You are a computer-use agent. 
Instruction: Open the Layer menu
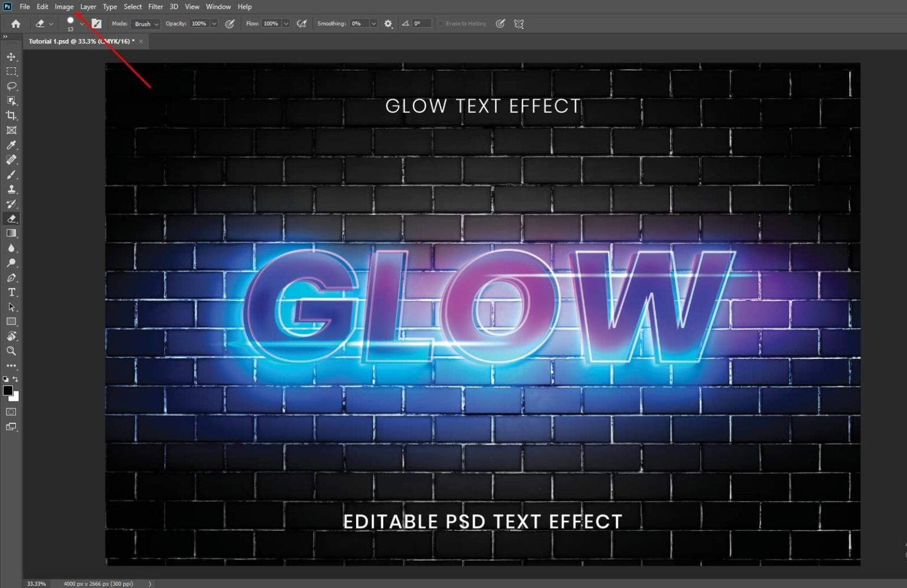click(x=88, y=6)
